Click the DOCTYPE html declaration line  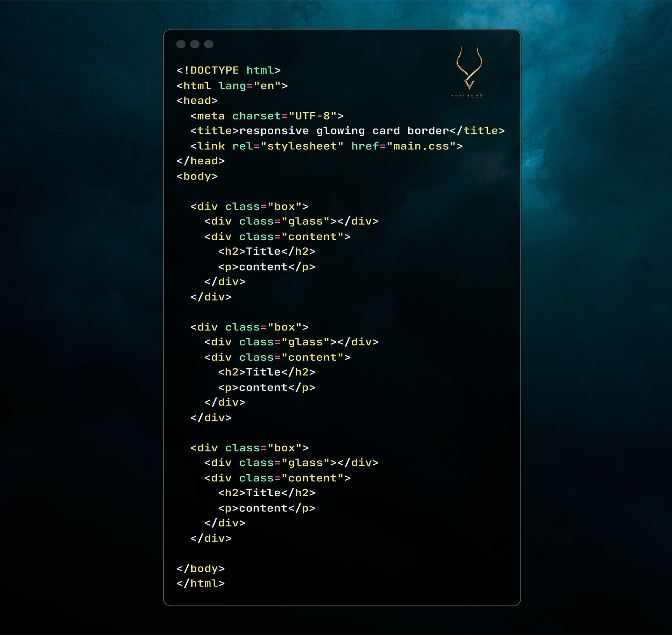[x=228, y=70]
